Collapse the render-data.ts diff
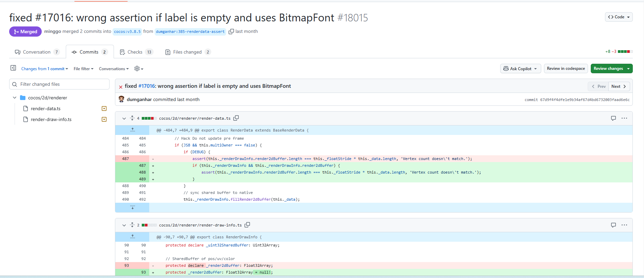The width and height of the screenshot is (644, 278). click(x=124, y=118)
